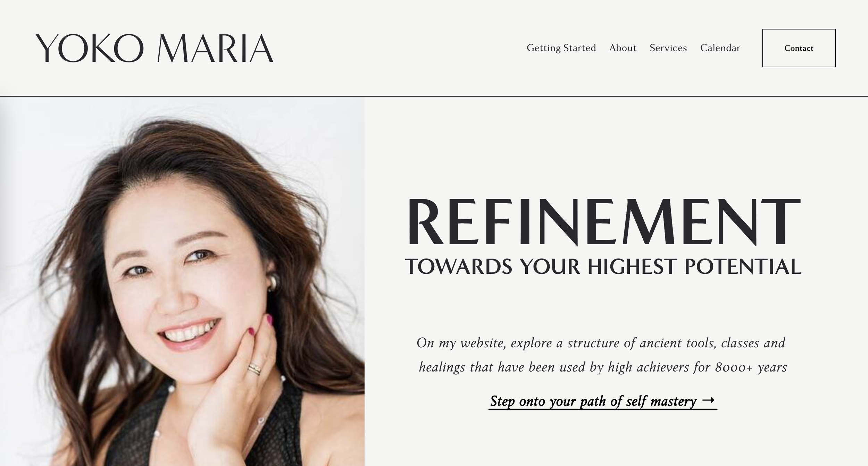Click the 8000+ years text

751,367
